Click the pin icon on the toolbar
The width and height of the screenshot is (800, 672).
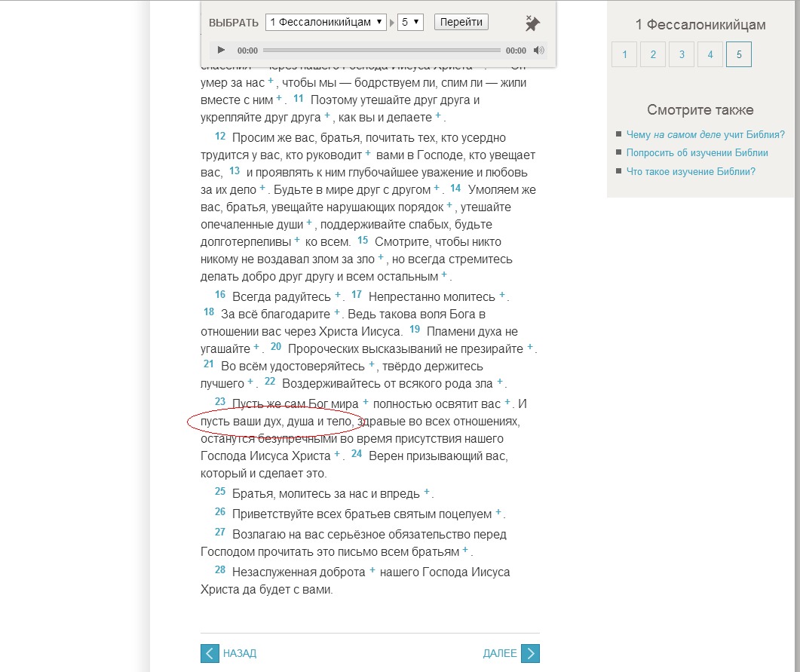pyautogui.click(x=532, y=23)
